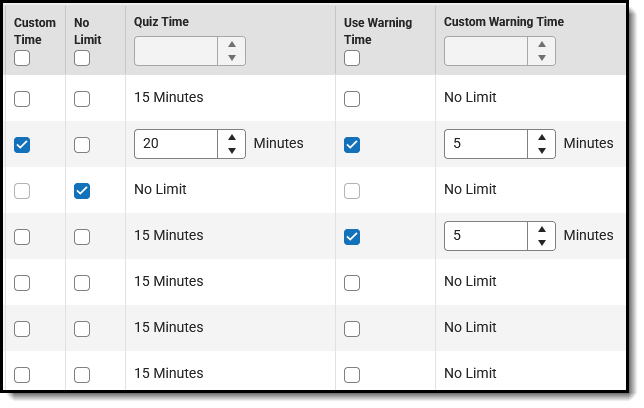Increase Quiz Time above 20 minutes
The height and width of the screenshot is (408, 644).
[x=231, y=137]
